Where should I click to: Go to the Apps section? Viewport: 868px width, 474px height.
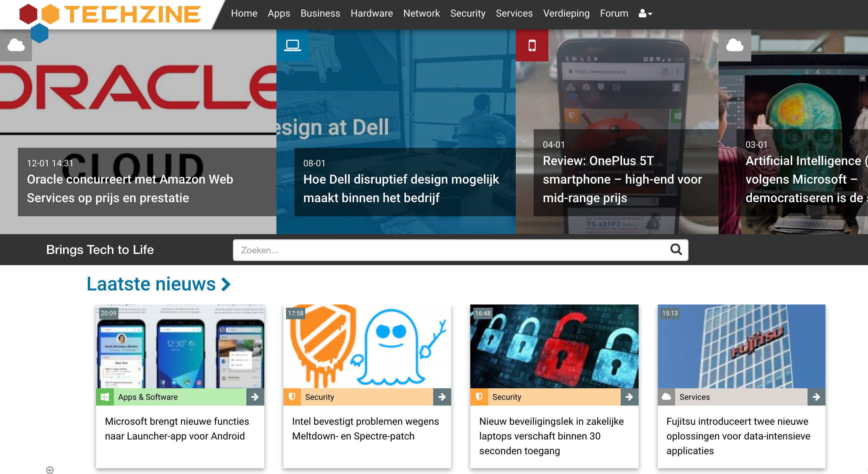click(279, 13)
